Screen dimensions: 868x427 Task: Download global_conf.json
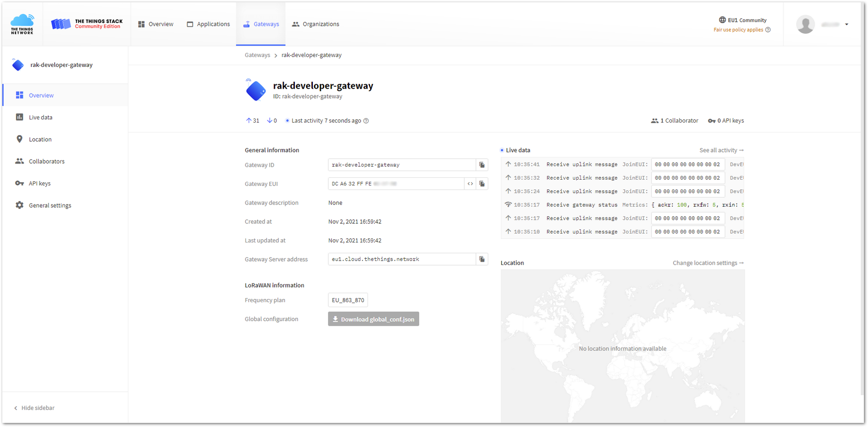(373, 319)
